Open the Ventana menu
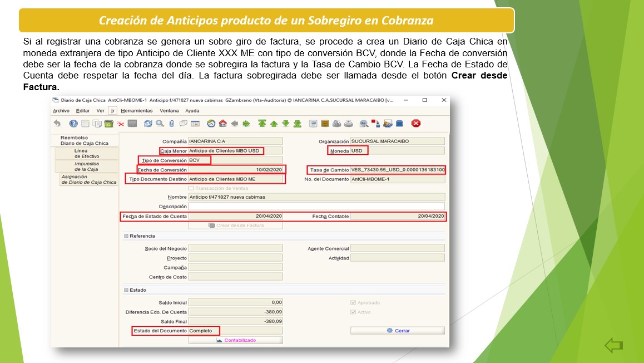Screen dimensions: 644x363 pos(169,111)
